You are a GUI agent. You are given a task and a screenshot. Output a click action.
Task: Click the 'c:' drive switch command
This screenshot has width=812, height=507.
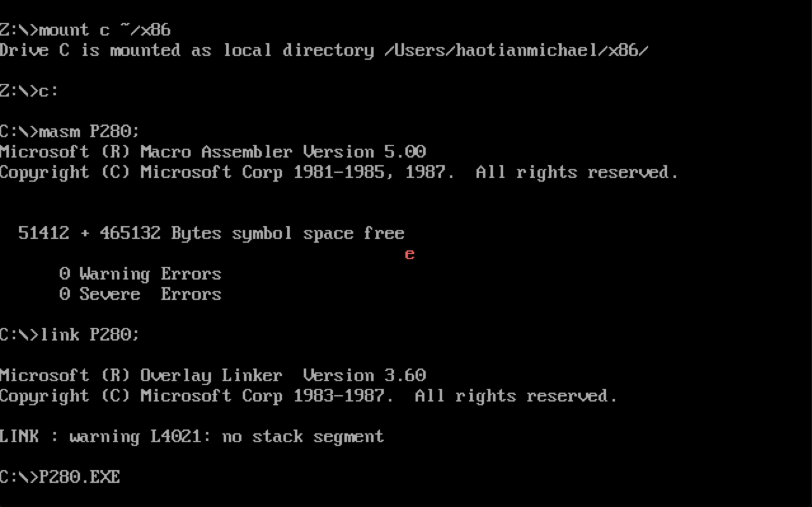point(48,91)
